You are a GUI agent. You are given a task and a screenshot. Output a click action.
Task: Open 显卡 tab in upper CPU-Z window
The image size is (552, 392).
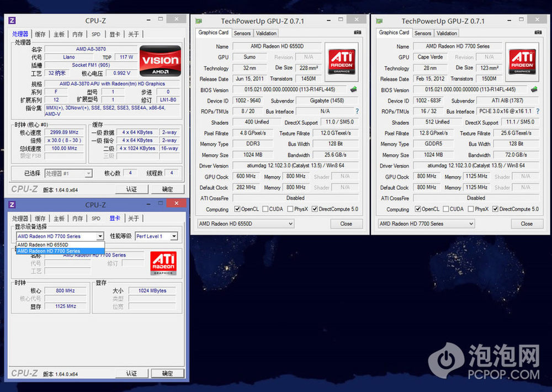pyautogui.click(x=115, y=34)
